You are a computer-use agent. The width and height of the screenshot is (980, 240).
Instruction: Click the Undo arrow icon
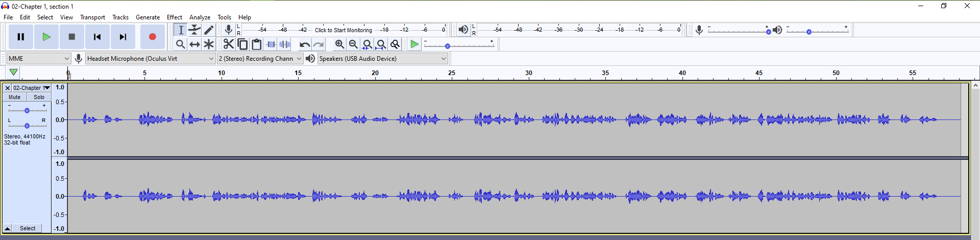click(305, 44)
